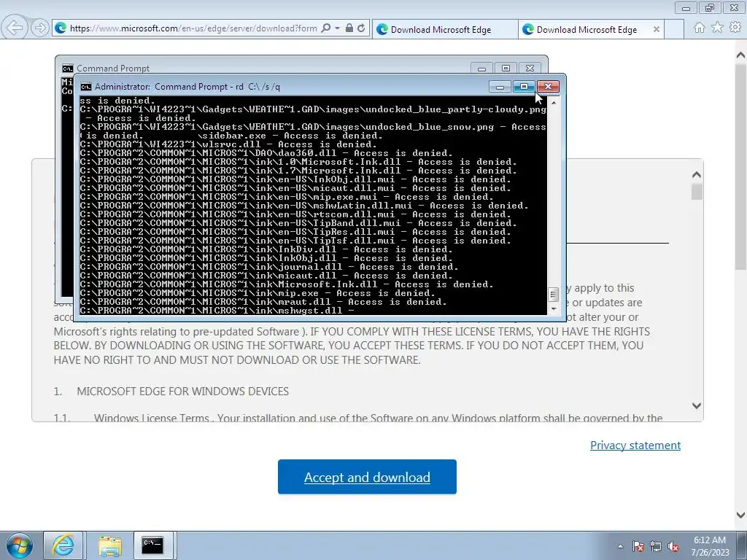Open a new blank tab
Viewport: 747px width, 560px height.
tap(673, 29)
